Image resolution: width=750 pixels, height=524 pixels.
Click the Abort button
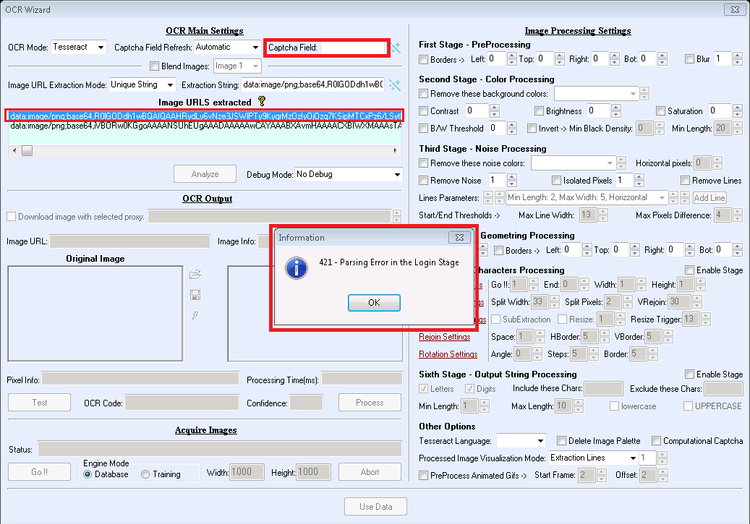click(370, 472)
